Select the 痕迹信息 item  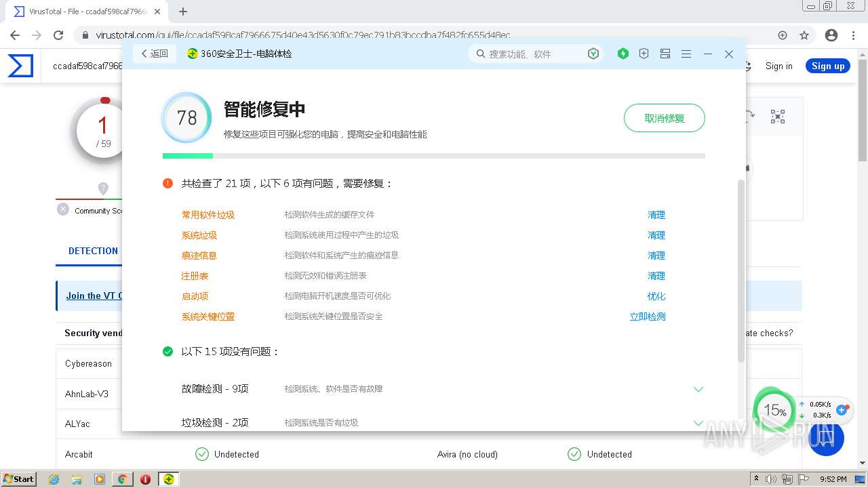[x=199, y=256]
